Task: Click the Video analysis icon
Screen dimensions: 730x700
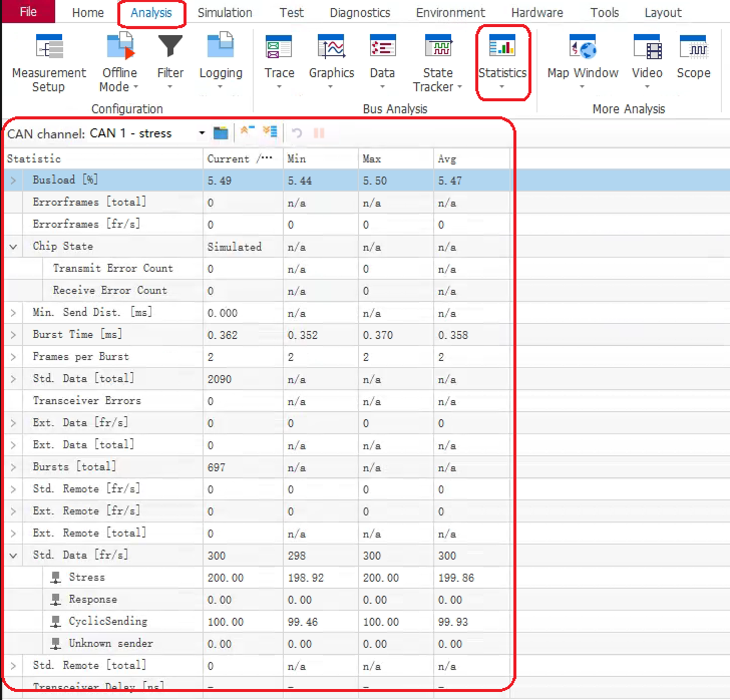Action: click(x=647, y=47)
